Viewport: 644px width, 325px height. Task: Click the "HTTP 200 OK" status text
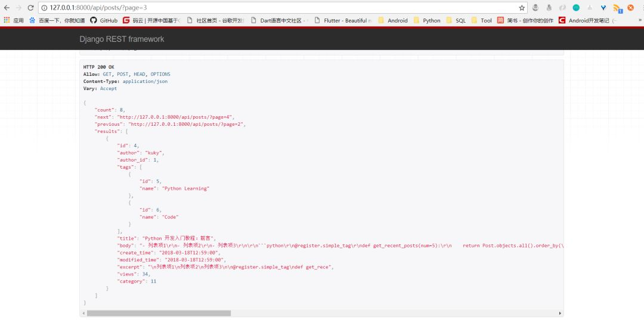(98, 67)
